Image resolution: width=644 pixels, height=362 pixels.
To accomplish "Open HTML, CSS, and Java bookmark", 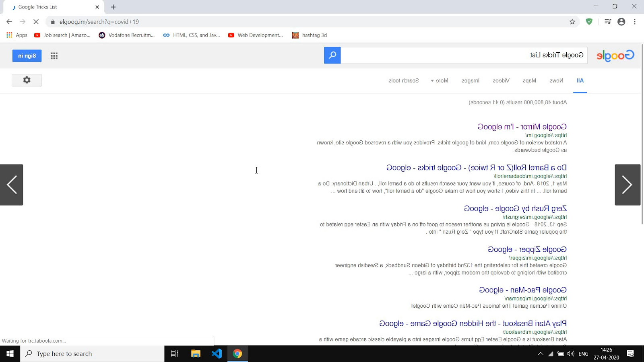I will (x=192, y=35).
